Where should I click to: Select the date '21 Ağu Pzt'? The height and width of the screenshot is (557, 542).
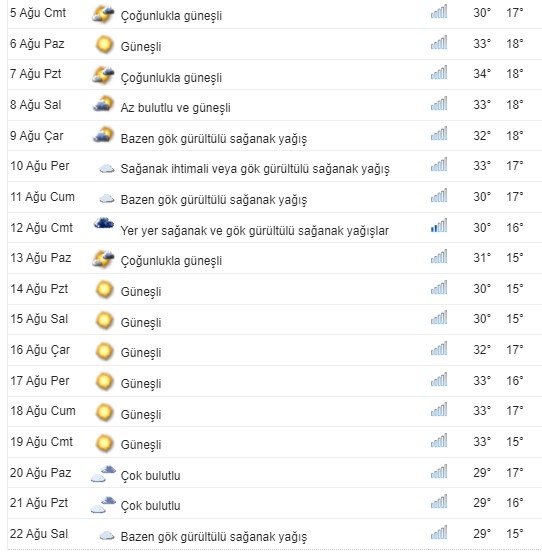click(x=39, y=503)
